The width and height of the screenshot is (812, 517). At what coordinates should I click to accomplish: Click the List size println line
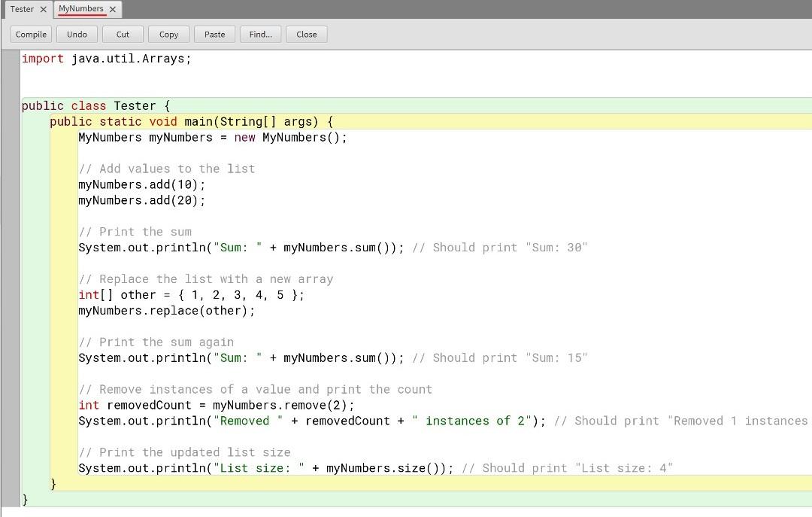pos(226,467)
